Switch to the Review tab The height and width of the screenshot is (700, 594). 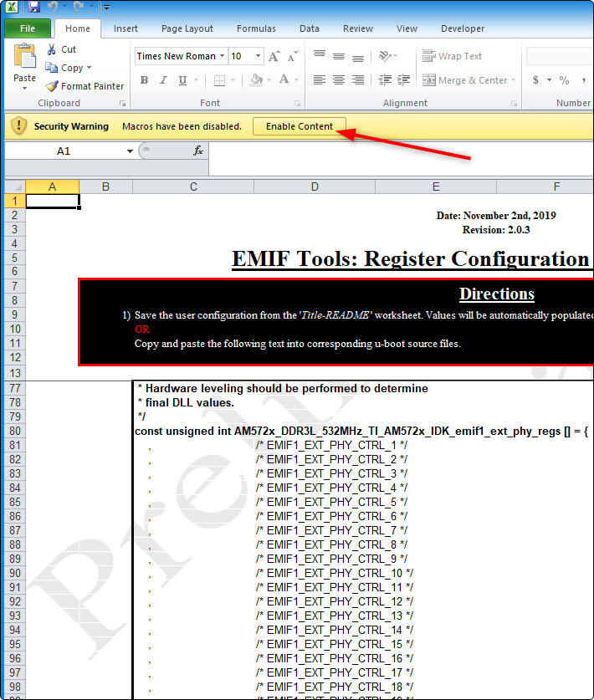(358, 28)
